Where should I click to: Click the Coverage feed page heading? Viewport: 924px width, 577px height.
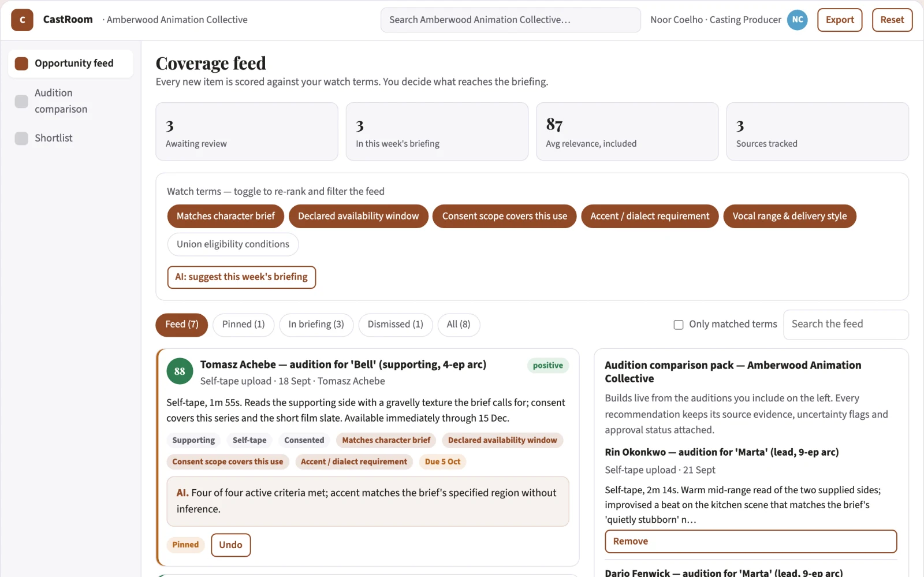pyautogui.click(x=211, y=64)
